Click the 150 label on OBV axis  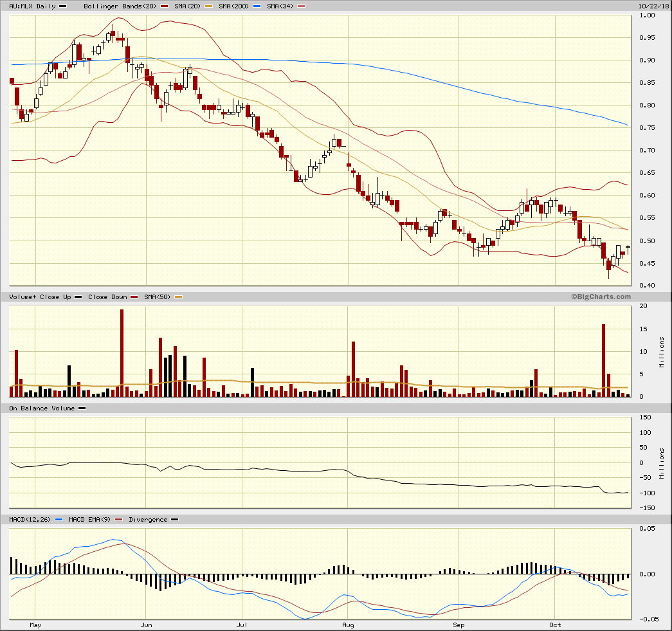pyautogui.click(x=645, y=417)
